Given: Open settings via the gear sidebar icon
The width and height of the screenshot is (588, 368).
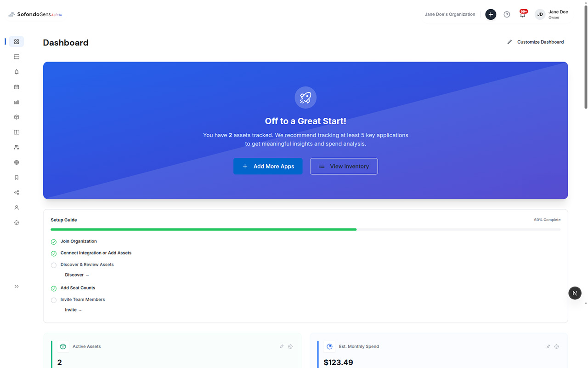Looking at the screenshot, I should [x=16, y=223].
